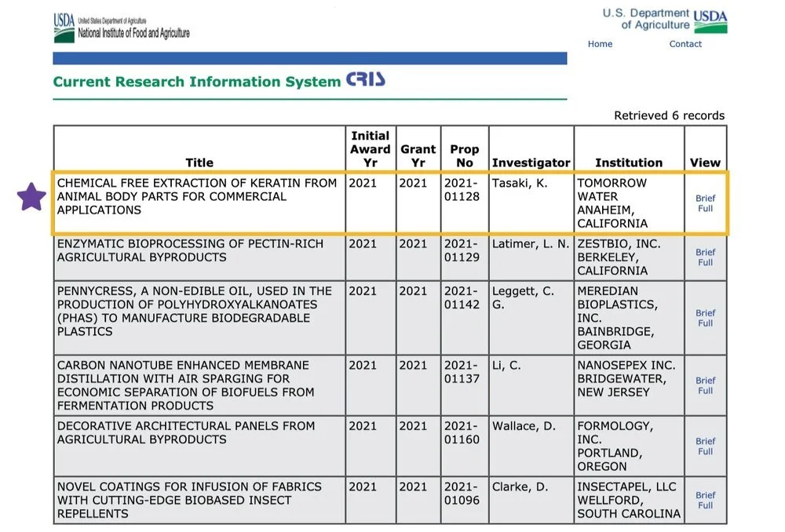
Task: Click the Institution column header
Action: 629,162
